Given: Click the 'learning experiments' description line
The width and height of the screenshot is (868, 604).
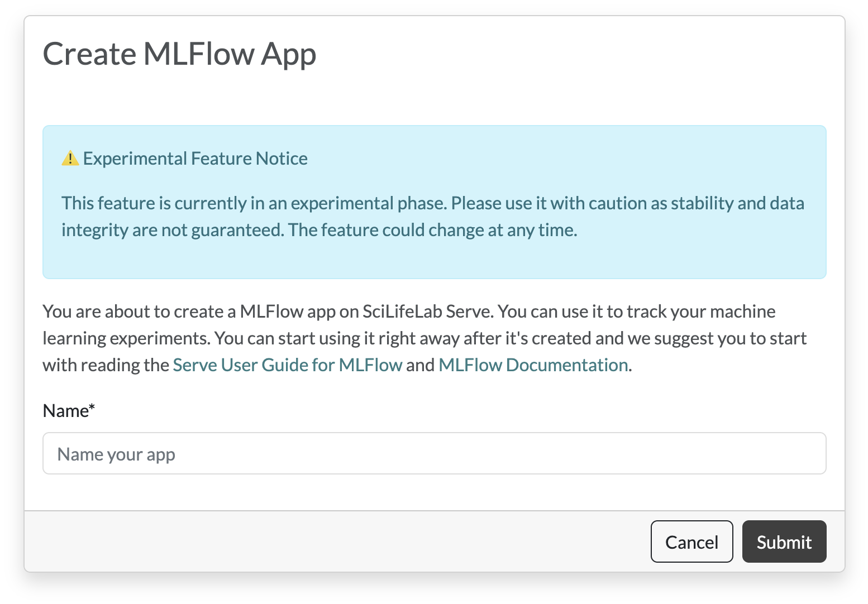Looking at the screenshot, I should [425, 338].
